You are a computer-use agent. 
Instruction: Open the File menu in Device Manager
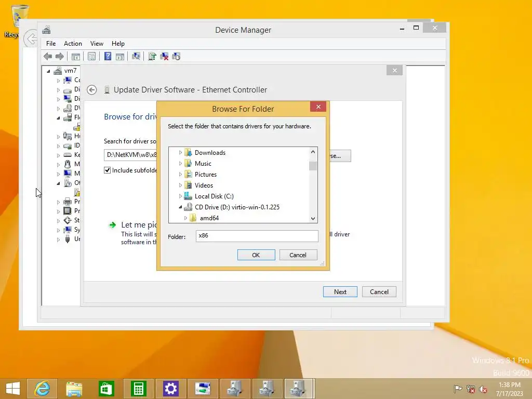[51, 44]
